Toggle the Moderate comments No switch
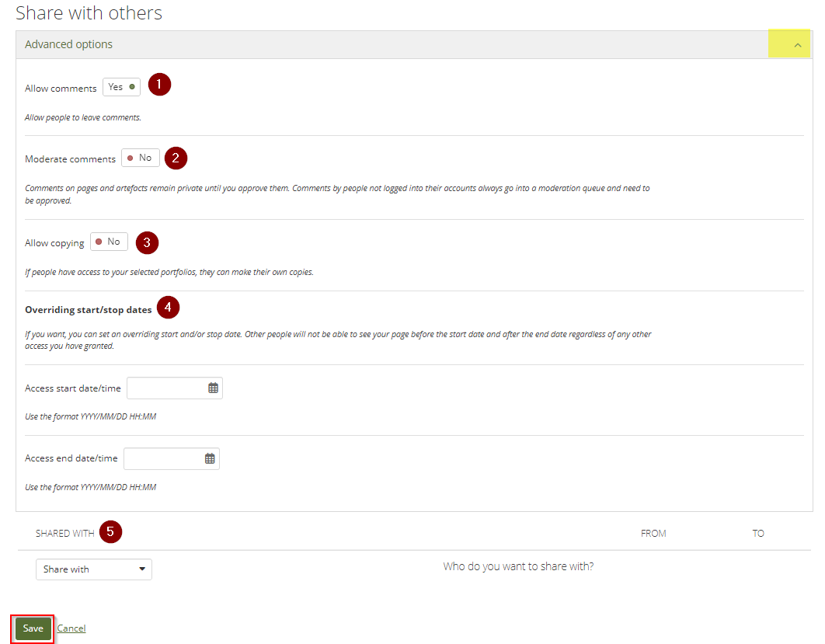Image resolution: width=825 pixels, height=644 pixels. (140, 158)
